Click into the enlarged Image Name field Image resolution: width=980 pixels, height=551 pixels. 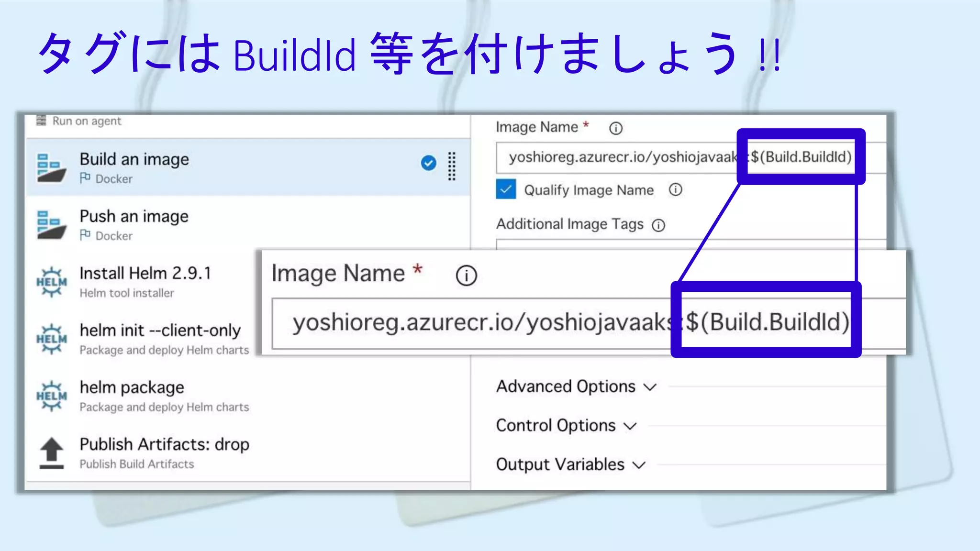click(588, 323)
